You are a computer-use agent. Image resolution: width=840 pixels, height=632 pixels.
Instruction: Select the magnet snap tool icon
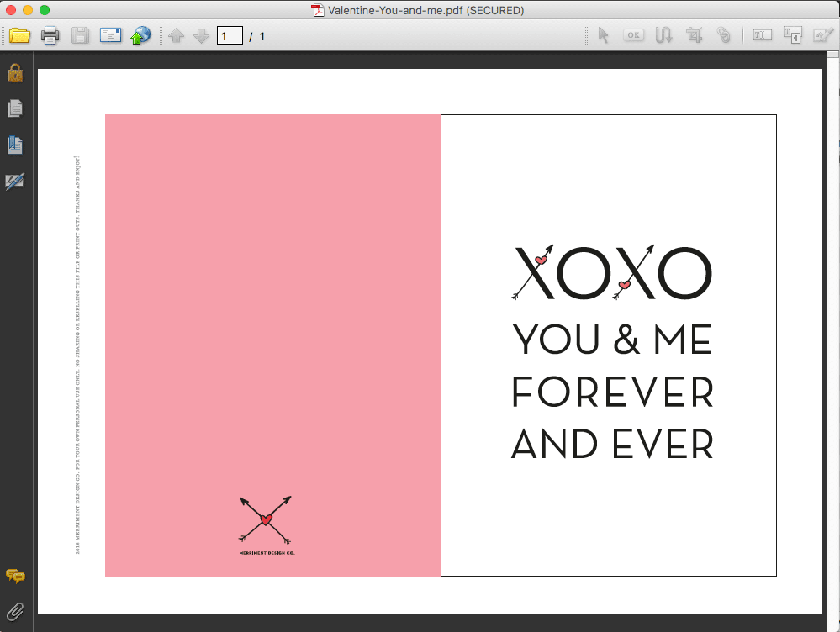(x=664, y=36)
